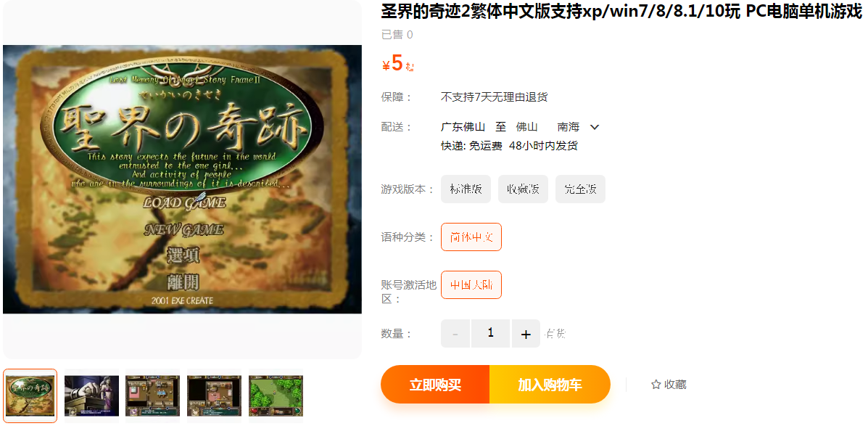This screenshot has height=426, width=868.
Task: Open the fourth dark interior thumbnail
Action: point(214,396)
